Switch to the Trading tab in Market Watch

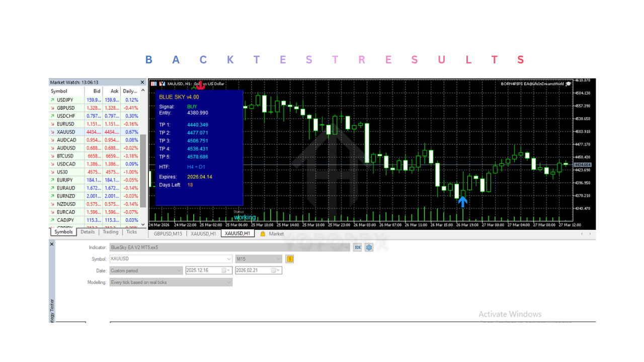110,232
